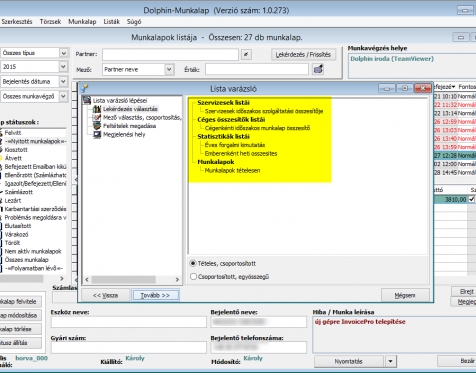476x373 pixels.
Task: Select the Tételes, csoportosított radio option
Action: pos(193,263)
